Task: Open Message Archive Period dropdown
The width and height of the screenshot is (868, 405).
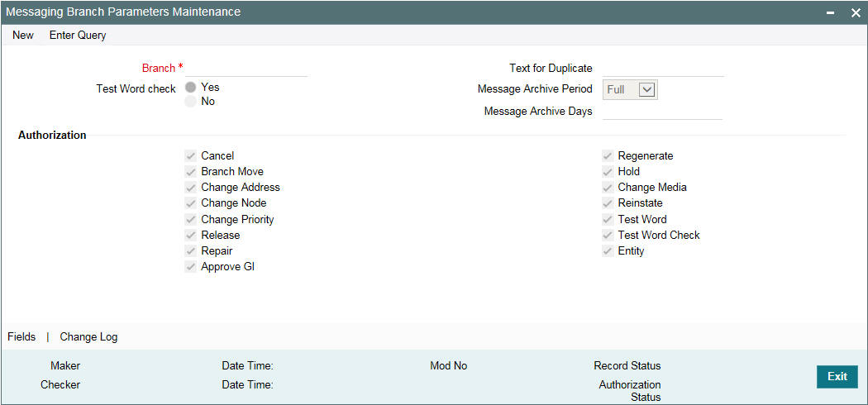Action: tap(630, 89)
